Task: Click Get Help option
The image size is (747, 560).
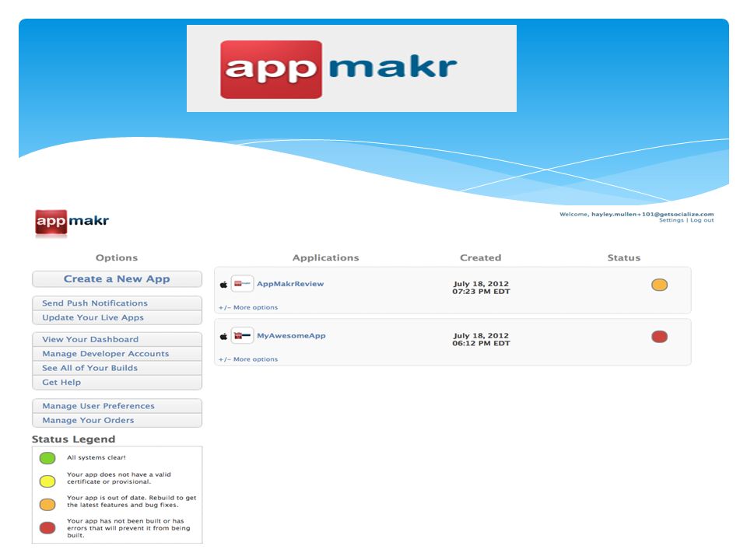Action: (x=117, y=383)
